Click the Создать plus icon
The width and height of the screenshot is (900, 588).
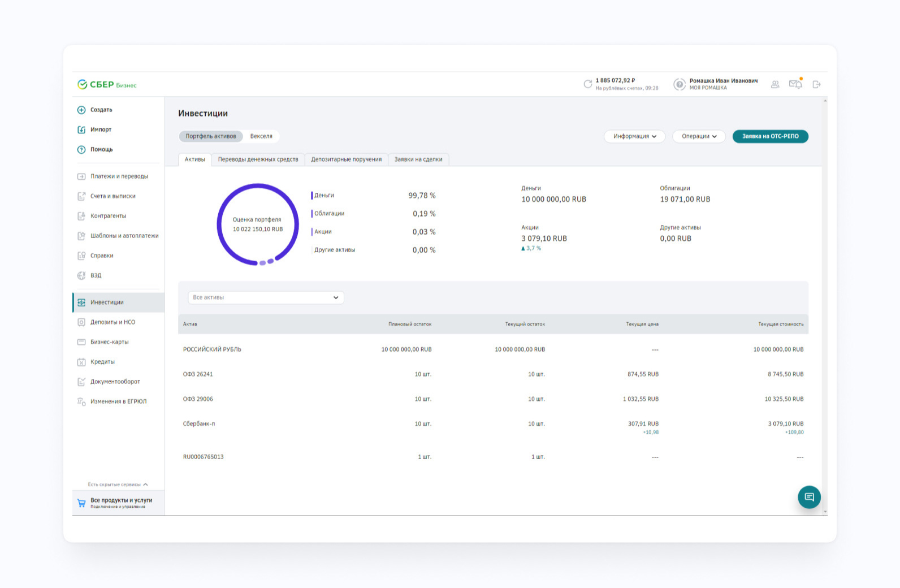[x=81, y=110]
